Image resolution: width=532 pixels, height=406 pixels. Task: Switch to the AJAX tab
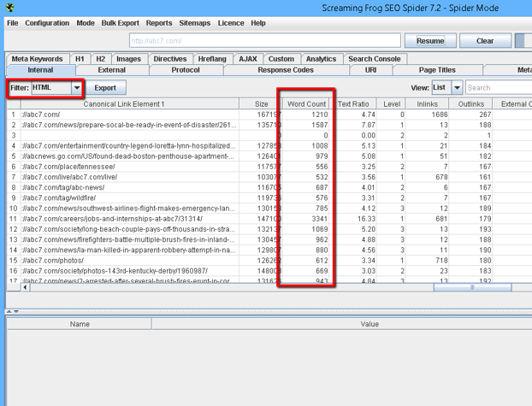(248, 59)
